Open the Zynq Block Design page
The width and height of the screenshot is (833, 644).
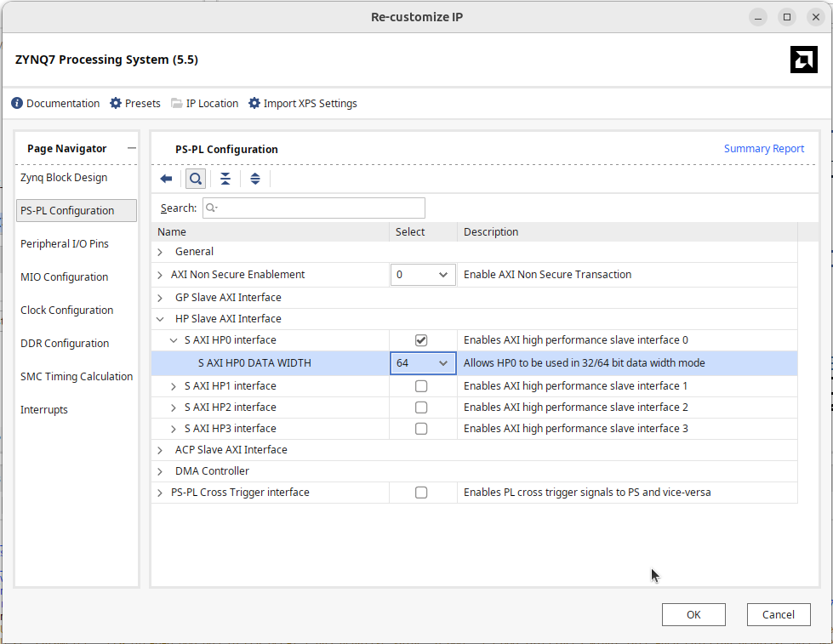click(64, 178)
